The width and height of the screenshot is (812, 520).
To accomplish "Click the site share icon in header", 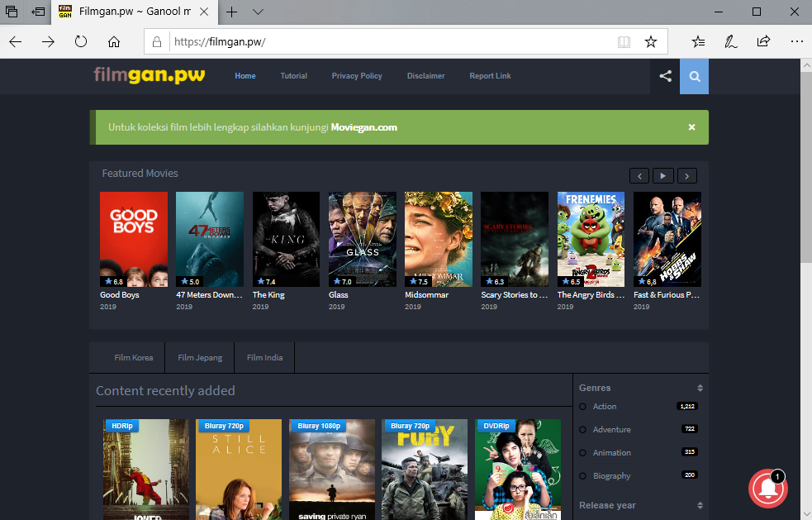I will 666,76.
